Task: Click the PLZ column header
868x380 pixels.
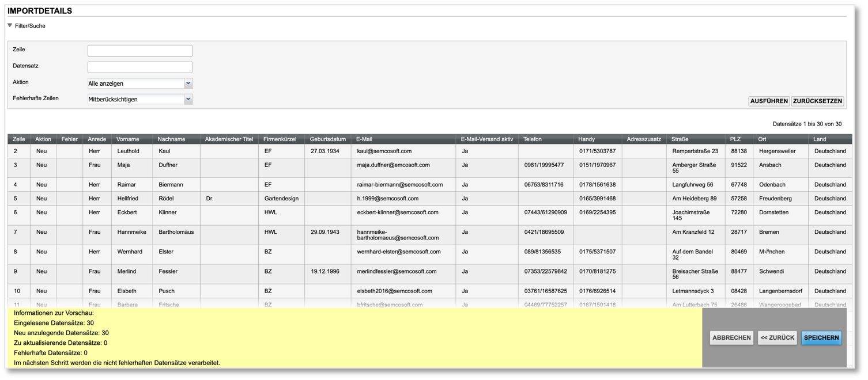Action: (735, 139)
